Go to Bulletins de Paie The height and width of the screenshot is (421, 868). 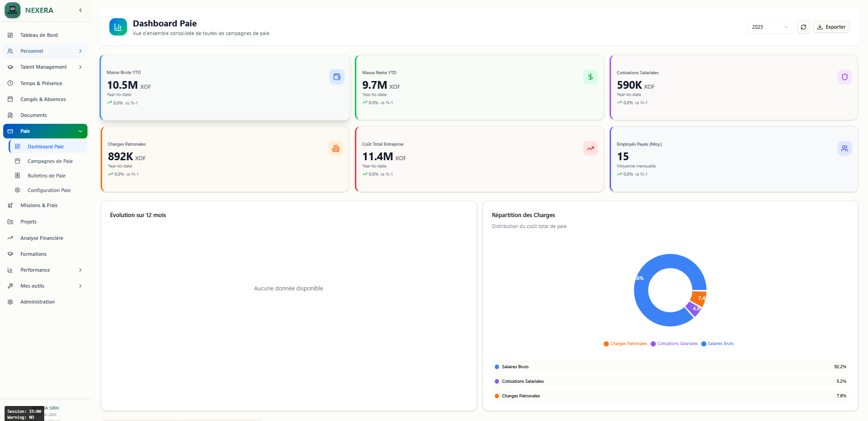[x=46, y=176]
